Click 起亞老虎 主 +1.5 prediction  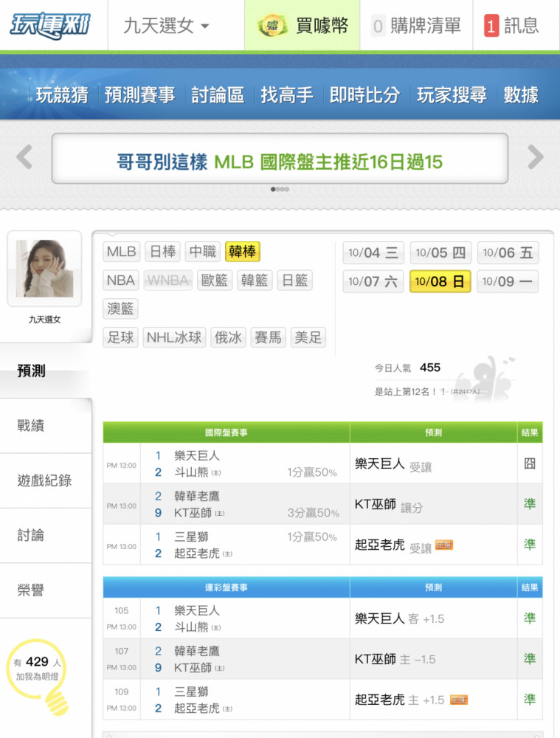[400, 700]
